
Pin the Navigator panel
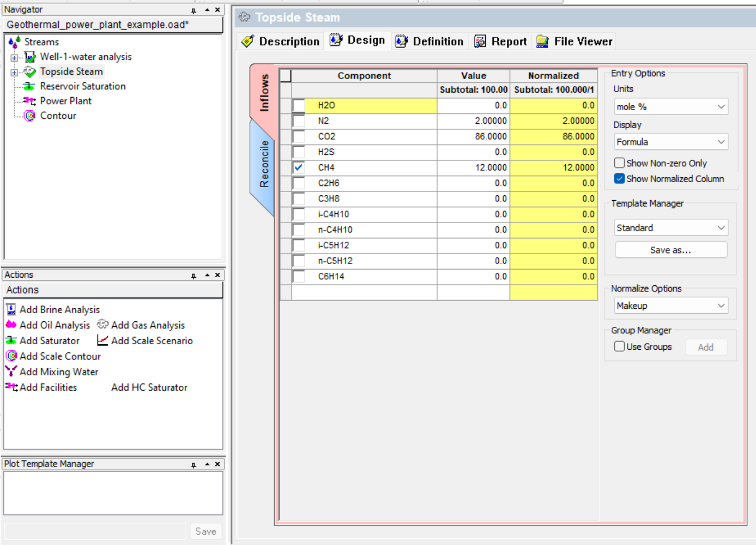[193, 10]
